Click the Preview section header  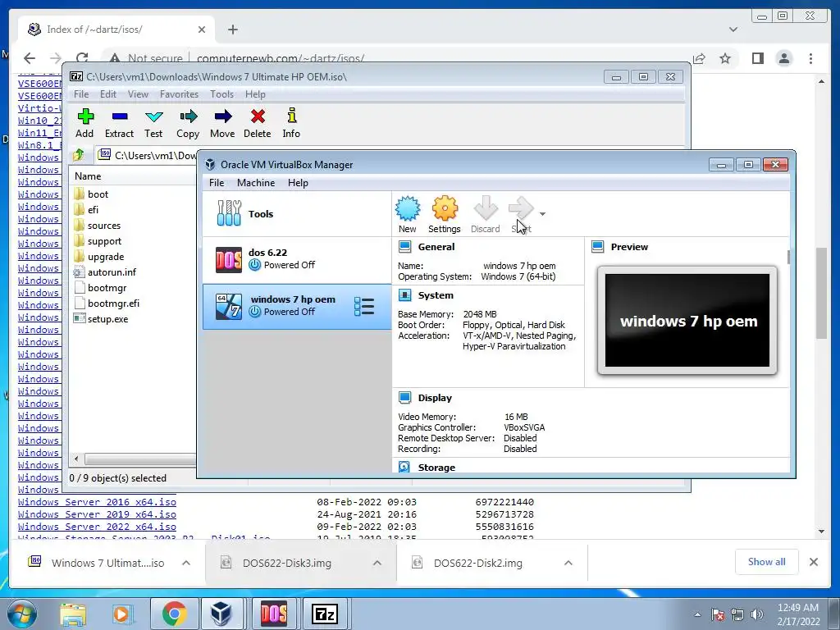[x=629, y=247]
